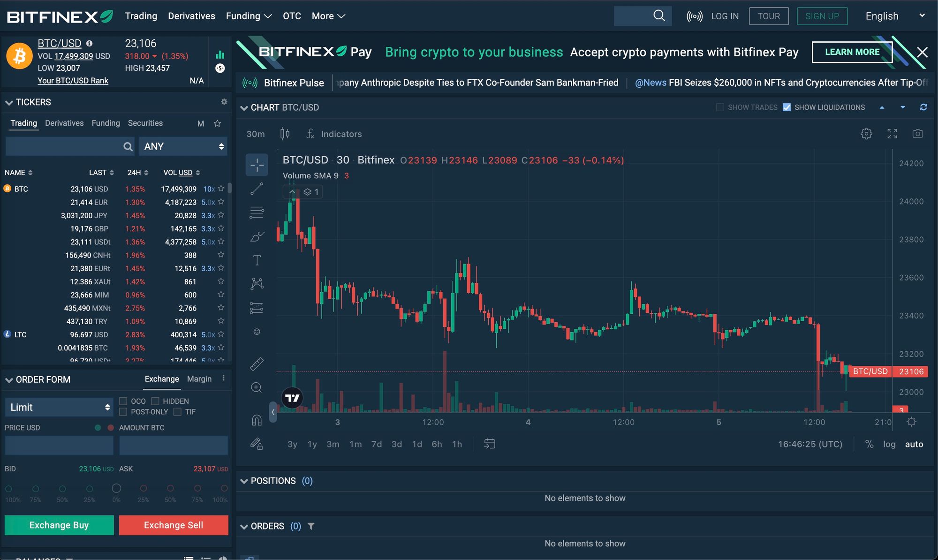This screenshot has height=560, width=938.
Task: Filter orders with the funnel icon
Action: coord(310,526)
